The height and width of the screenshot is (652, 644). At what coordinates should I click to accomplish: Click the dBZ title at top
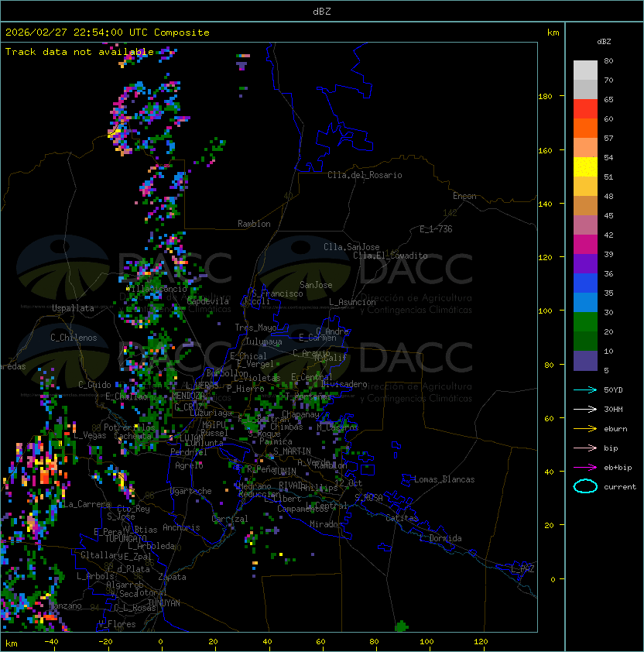pos(322,11)
